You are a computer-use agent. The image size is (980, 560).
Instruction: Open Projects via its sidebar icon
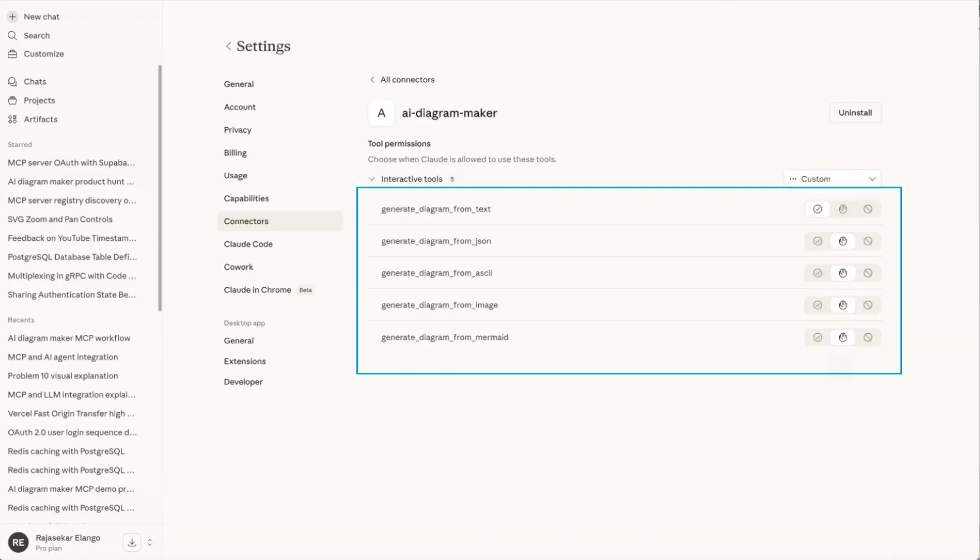(x=12, y=100)
